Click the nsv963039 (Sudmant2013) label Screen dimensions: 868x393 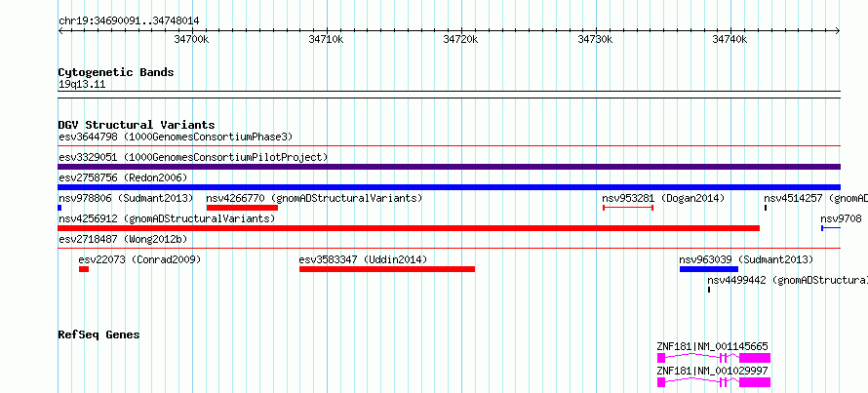[746, 259]
